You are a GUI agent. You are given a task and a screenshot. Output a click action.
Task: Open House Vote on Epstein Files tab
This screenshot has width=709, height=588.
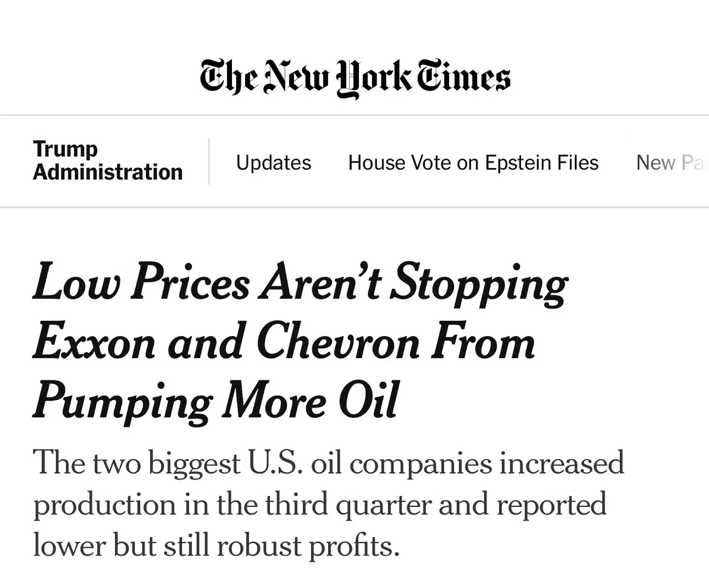coord(473,163)
